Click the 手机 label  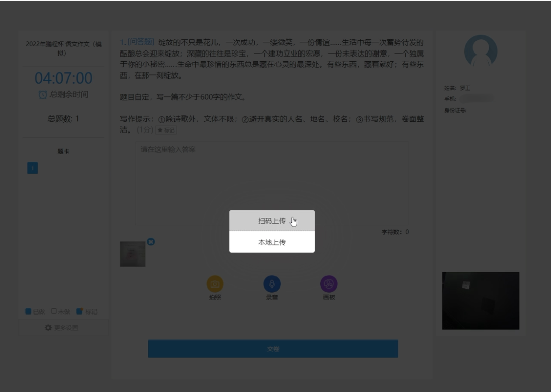coord(450,99)
